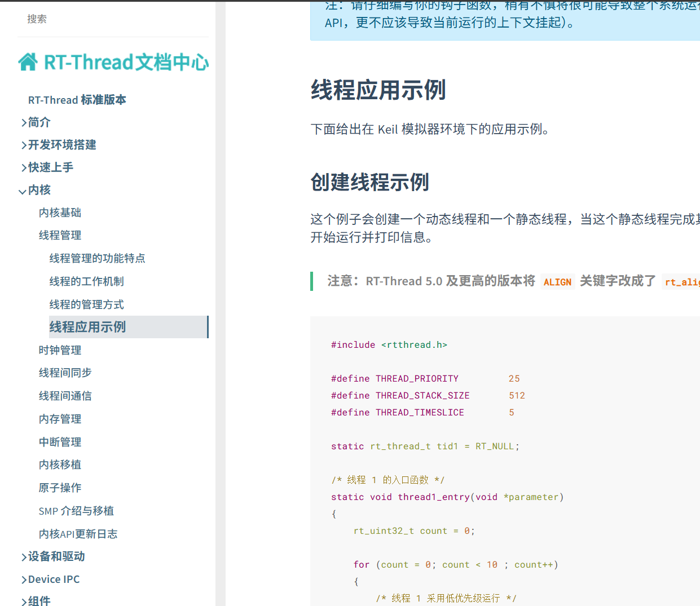Screen dimensions: 700x606
Task: Select 线程的管理方式 in sidebar
Action: (x=86, y=304)
